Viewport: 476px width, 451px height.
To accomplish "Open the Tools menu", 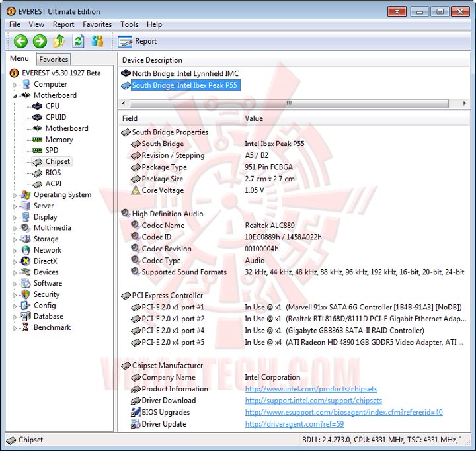I will pos(130,24).
